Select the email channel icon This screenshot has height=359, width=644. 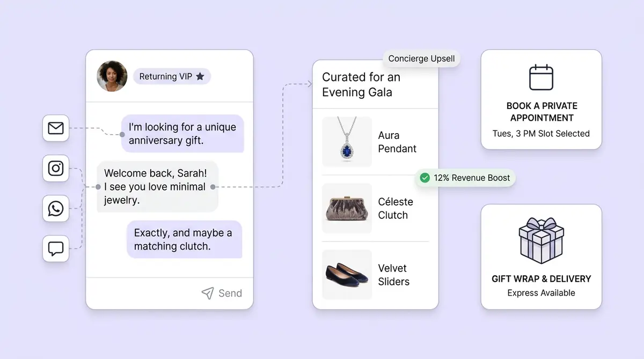pos(56,128)
